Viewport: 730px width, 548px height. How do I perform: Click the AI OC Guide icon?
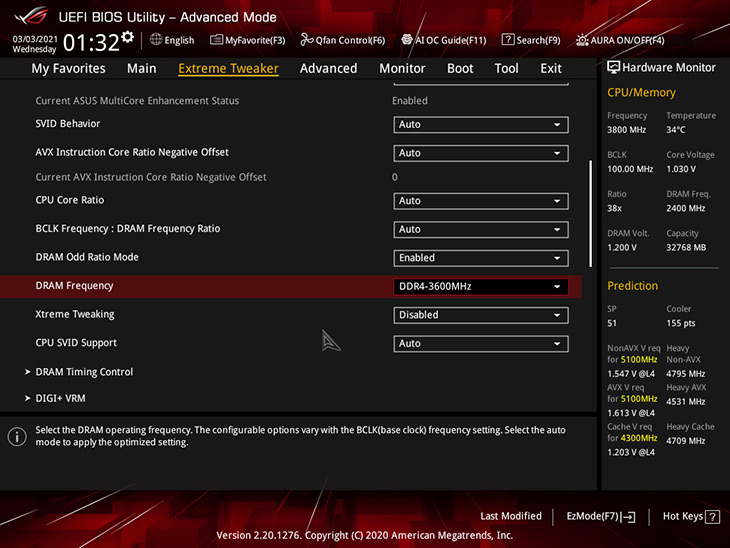click(407, 40)
